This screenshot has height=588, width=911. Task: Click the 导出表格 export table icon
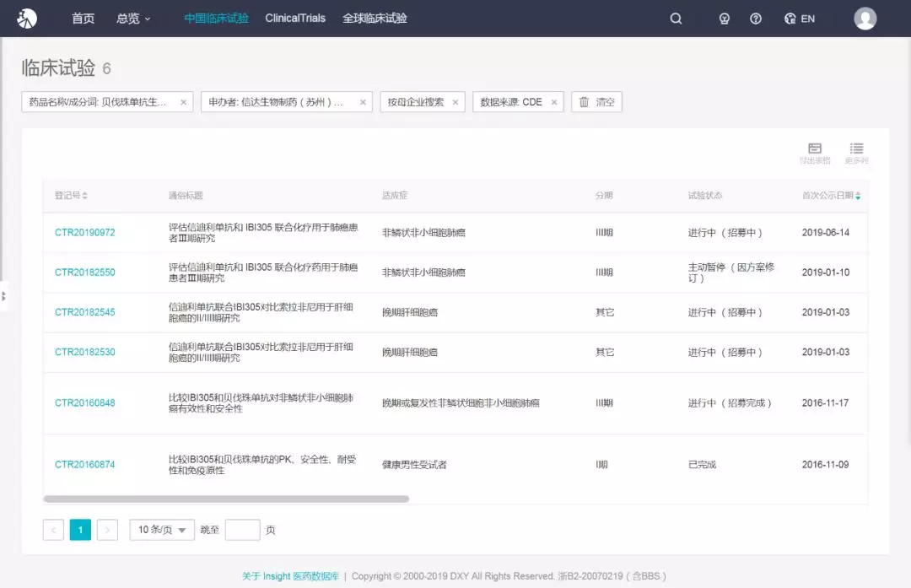815,154
